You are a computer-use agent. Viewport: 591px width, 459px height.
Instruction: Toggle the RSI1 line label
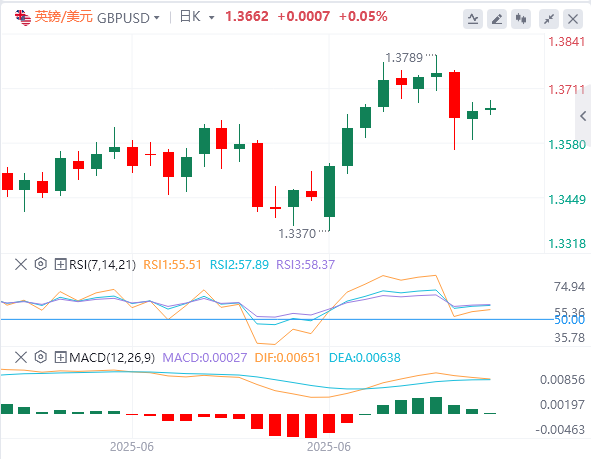pos(172,265)
